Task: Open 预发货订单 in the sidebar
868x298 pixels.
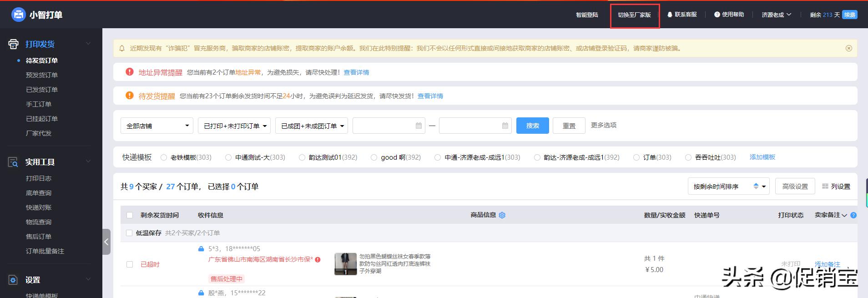Action: (42, 75)
